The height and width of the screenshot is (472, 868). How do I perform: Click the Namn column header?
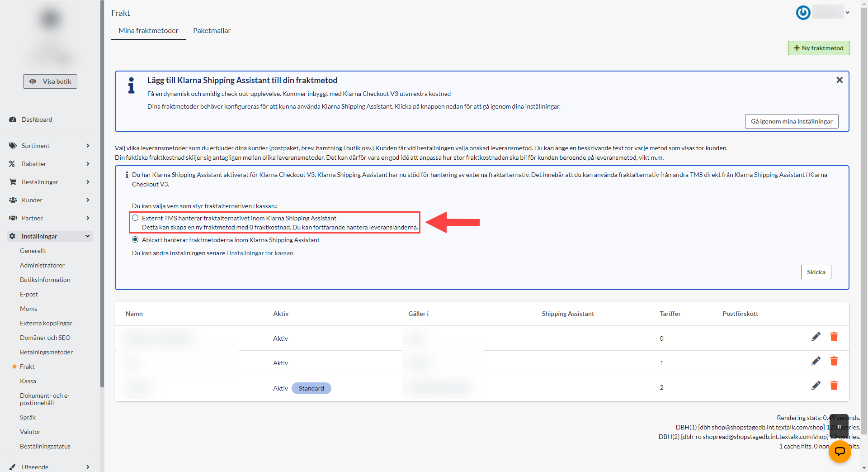(x=134, y=314)
